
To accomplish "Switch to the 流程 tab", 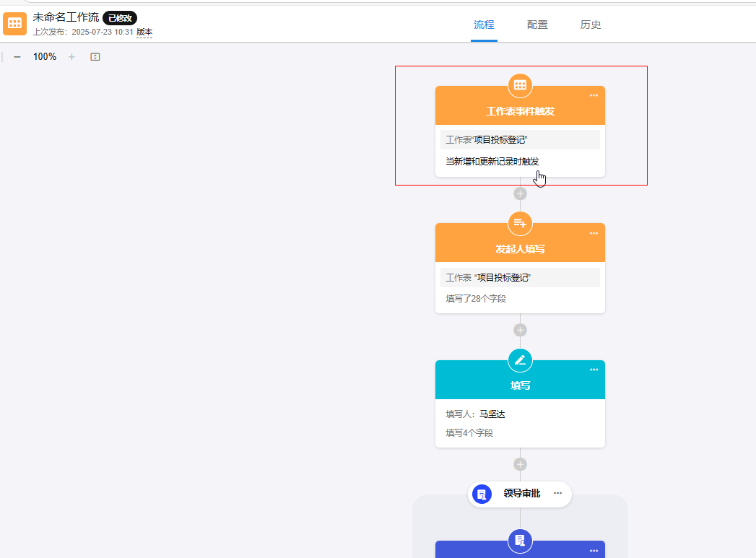I will pyautogui.click(x=484, y=25).
